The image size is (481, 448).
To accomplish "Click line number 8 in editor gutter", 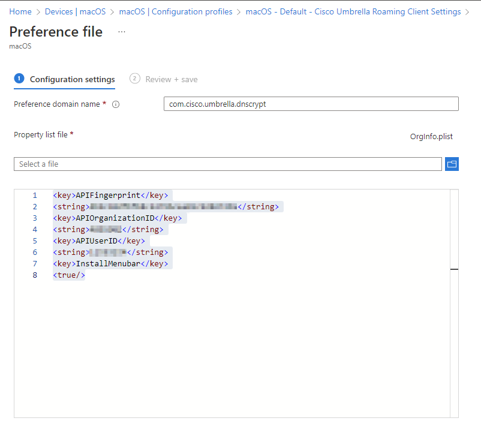I will (35, 275).
